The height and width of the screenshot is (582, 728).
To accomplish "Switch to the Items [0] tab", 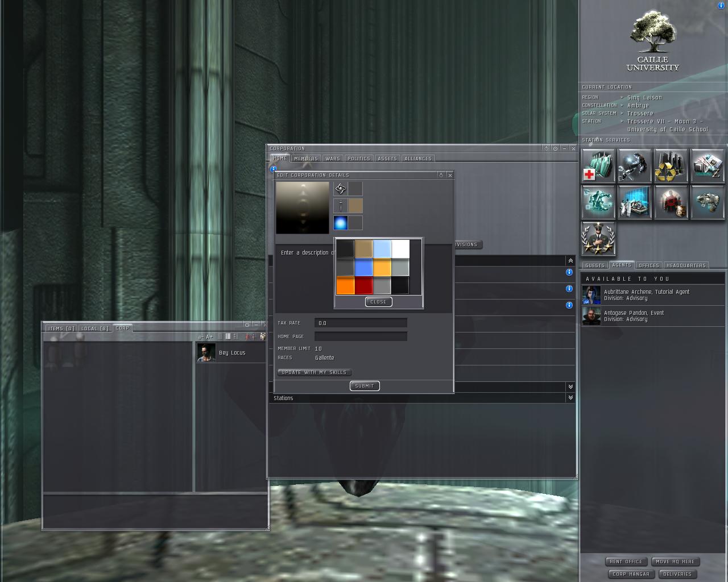I will tap(61, 329).
